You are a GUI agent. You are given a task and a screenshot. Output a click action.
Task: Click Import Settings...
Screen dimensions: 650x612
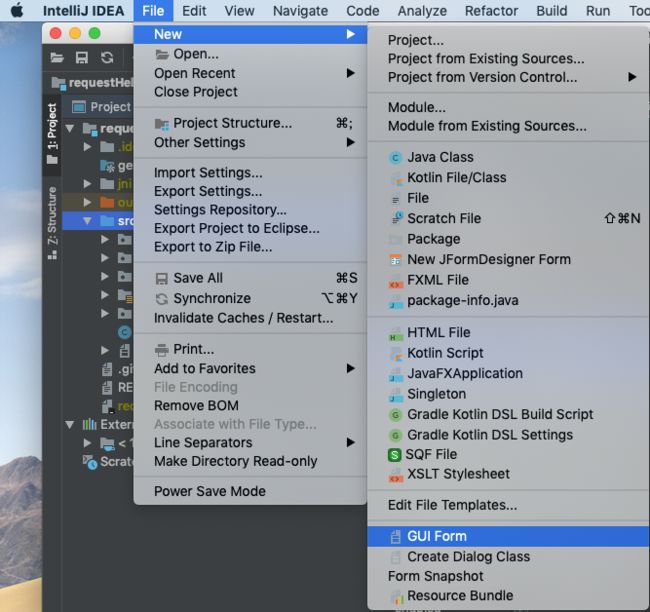250,172
